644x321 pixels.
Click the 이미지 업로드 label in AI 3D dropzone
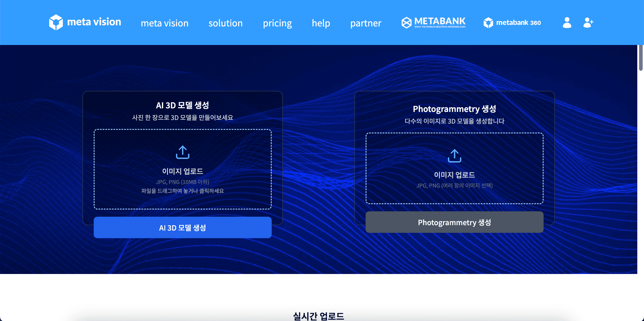(182, 171)
